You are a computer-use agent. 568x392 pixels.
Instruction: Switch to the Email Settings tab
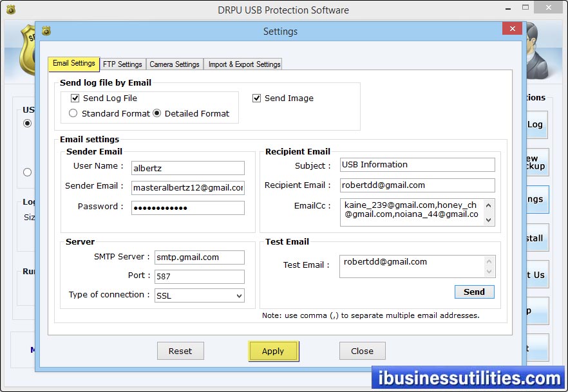coord(73,63)
